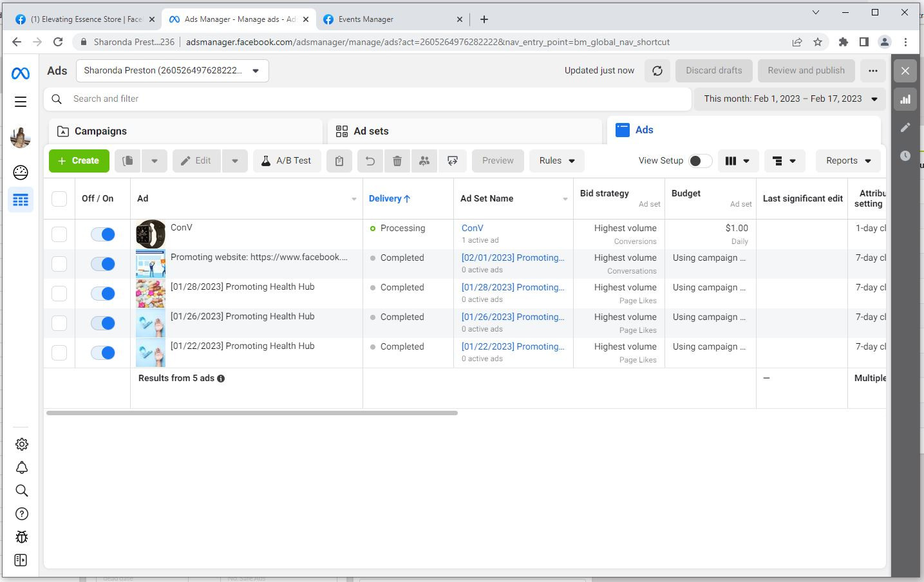Open Account Overview gauge icon
924x582 pixels.
[x=21, y=172]
